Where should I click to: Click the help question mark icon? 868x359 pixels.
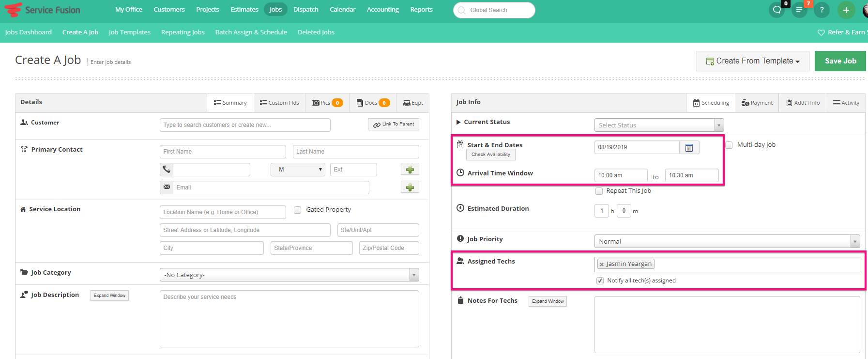[x=822, y=10]
